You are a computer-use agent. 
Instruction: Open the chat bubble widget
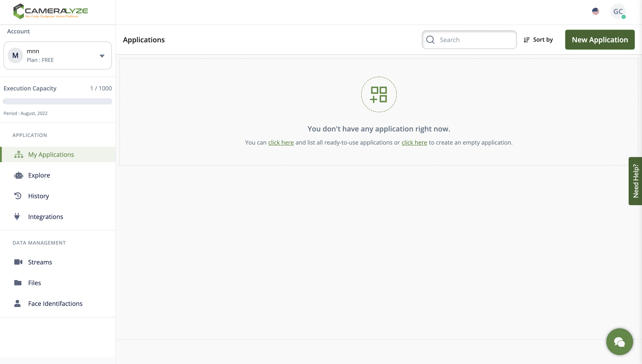pyautogui.click(x=619, y=342)
